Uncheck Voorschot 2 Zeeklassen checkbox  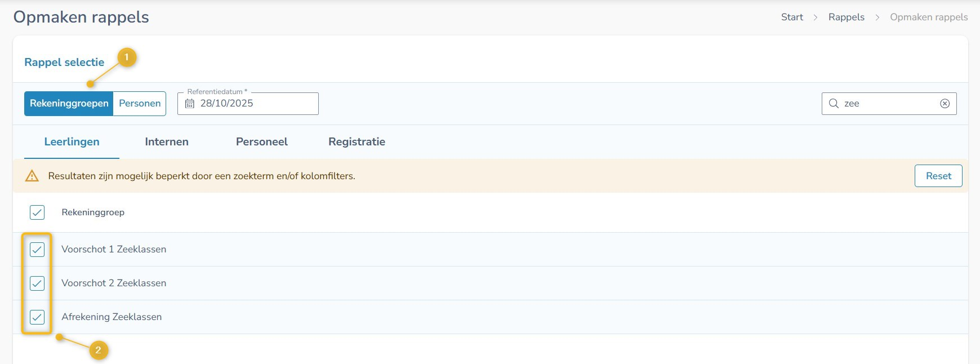point(37,283)
